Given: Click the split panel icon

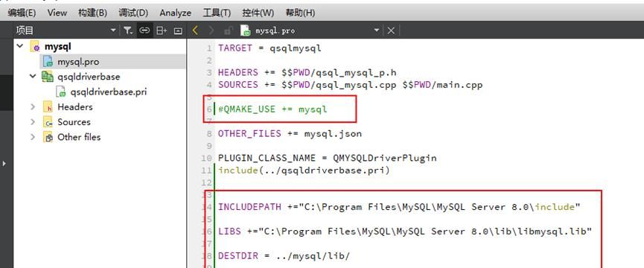Looking at the screenshot, I should pyautogui.click(x=162, y=31).
